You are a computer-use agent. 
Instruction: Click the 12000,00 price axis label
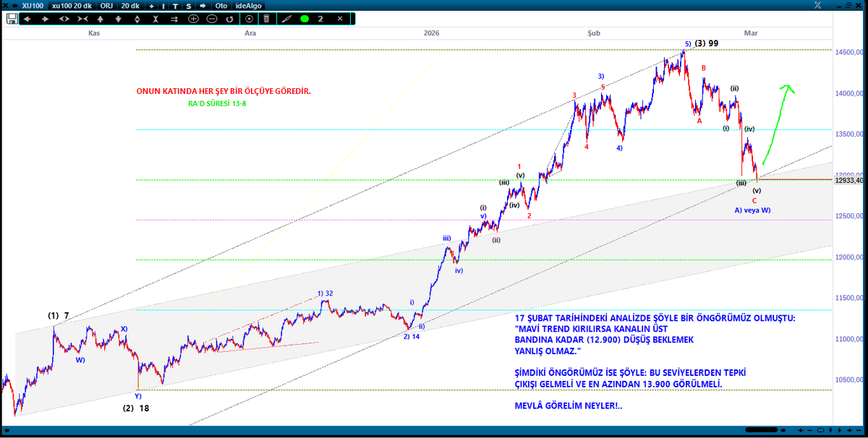[x=851, y=257]
